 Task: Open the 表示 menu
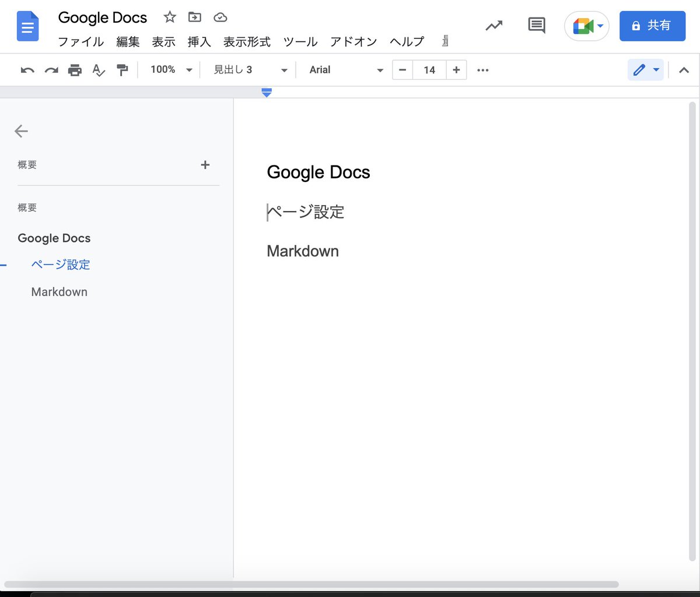[x=164, y=42]
